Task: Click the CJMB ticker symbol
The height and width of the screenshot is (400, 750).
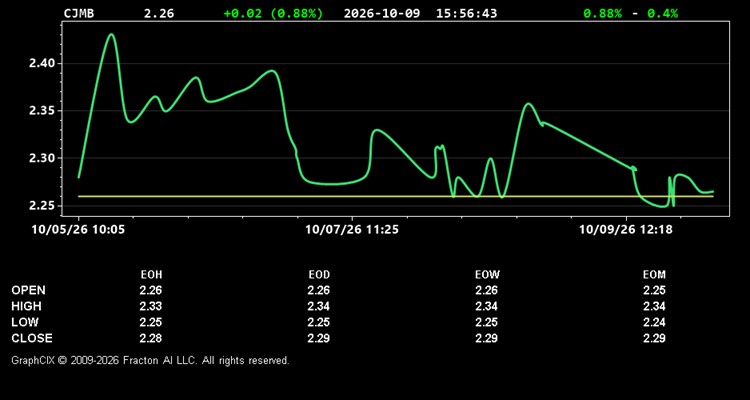Action: point(79,13)
